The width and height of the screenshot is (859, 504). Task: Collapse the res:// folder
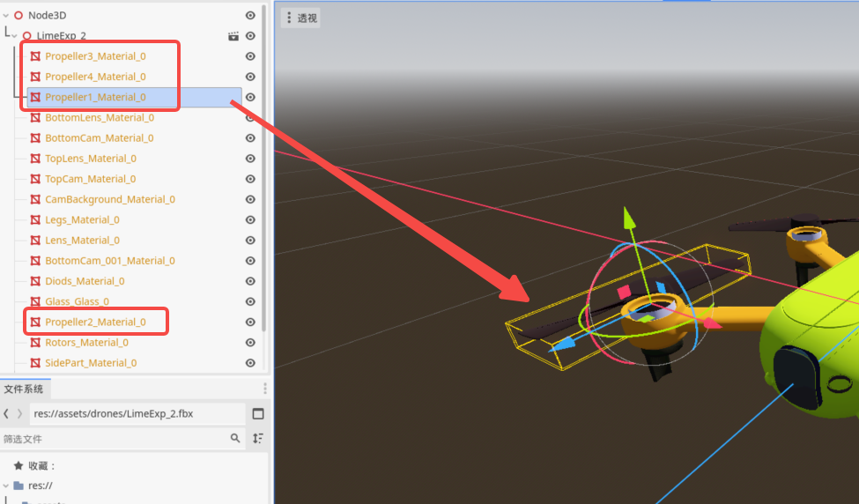pyautogui.click(x=6, y=485)
